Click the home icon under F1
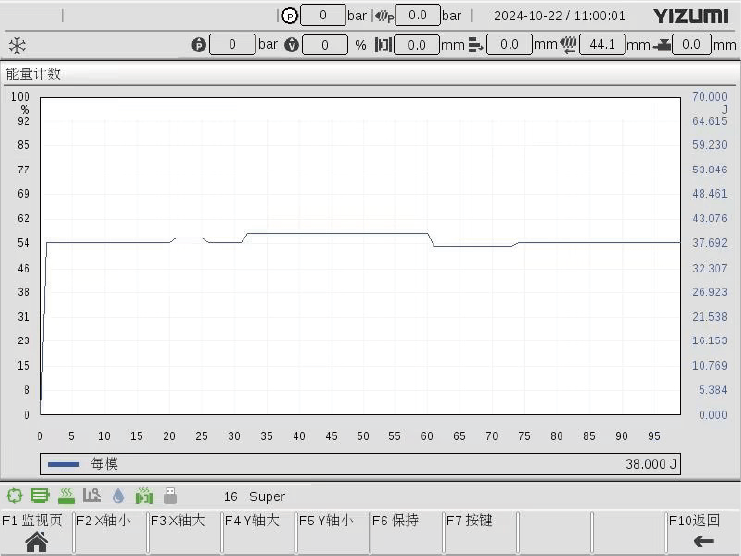This screenshot has width=741, height=556. point(36,541)
